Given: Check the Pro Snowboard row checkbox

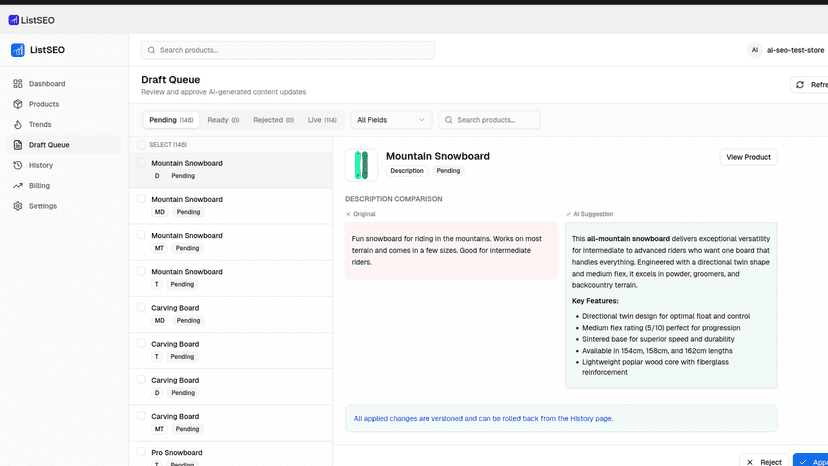Looking at the screenshot, I should click(141, 452).
